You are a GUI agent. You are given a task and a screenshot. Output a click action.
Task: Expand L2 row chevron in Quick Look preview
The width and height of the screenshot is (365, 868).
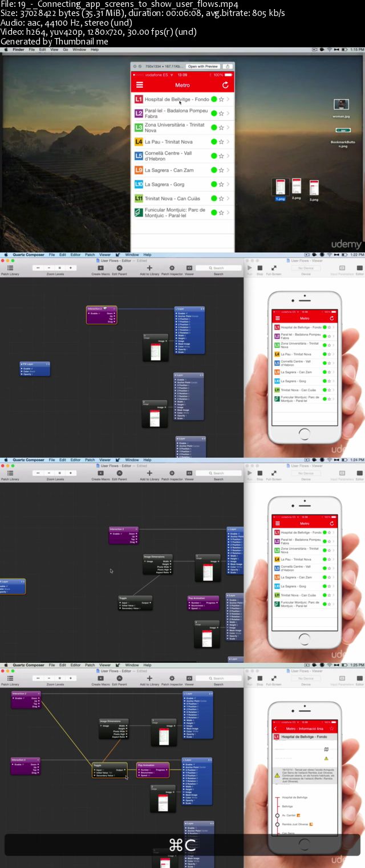tap(229, 113)
